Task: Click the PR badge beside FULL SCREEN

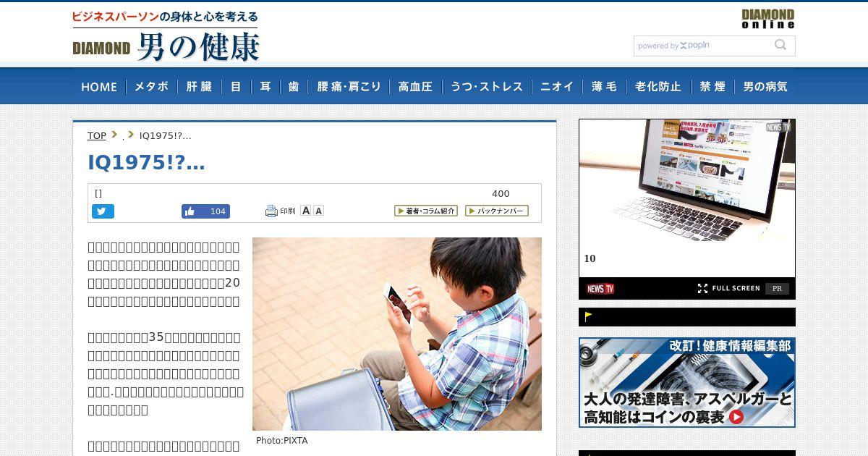Action: coord(777,288)
